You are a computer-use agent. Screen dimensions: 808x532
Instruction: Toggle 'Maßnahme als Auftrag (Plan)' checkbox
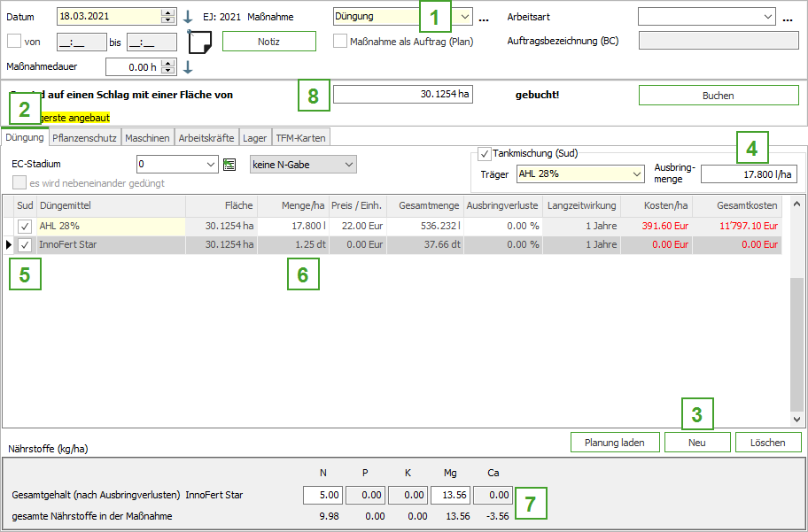pos(340,41)
